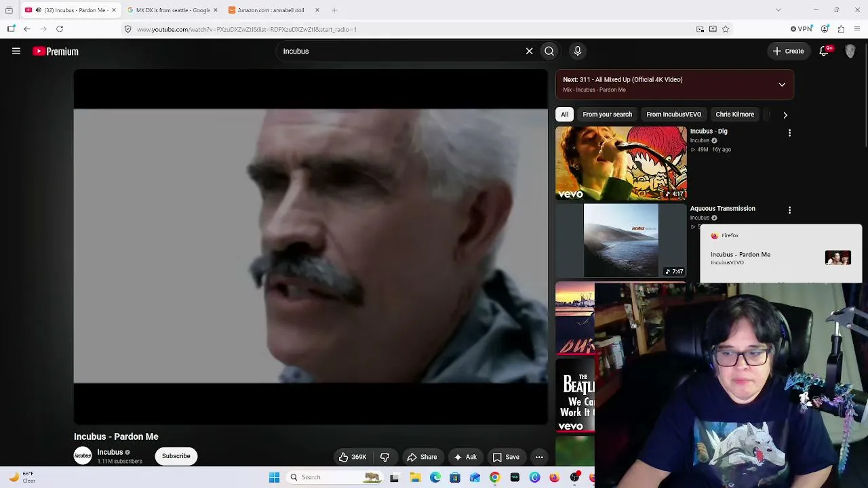The image size is (868, 488).
Task: Select the Incubus - Pardon Me tab
Action: click(x=71, y=10)
